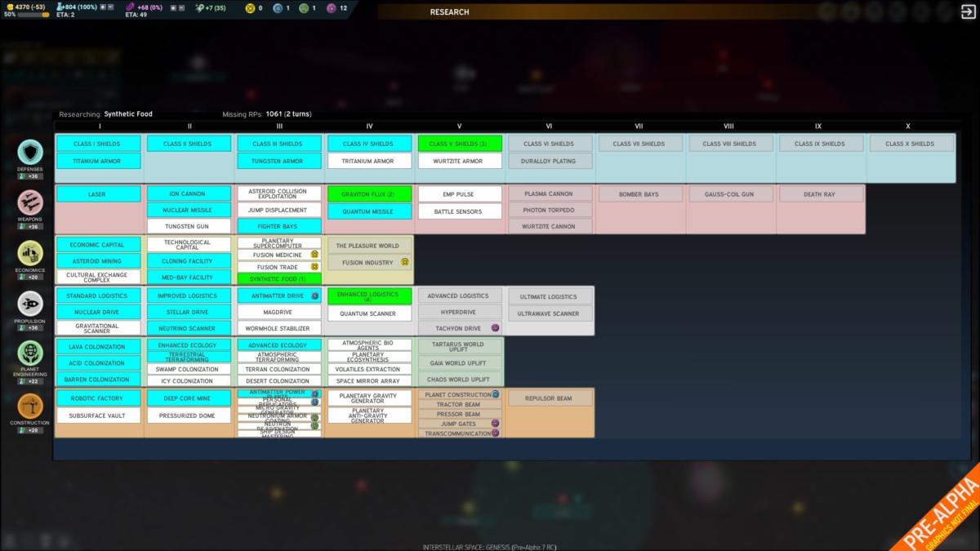
Task: Click purple resource icon on Jump Gates
Action: [x=495, y=424]
